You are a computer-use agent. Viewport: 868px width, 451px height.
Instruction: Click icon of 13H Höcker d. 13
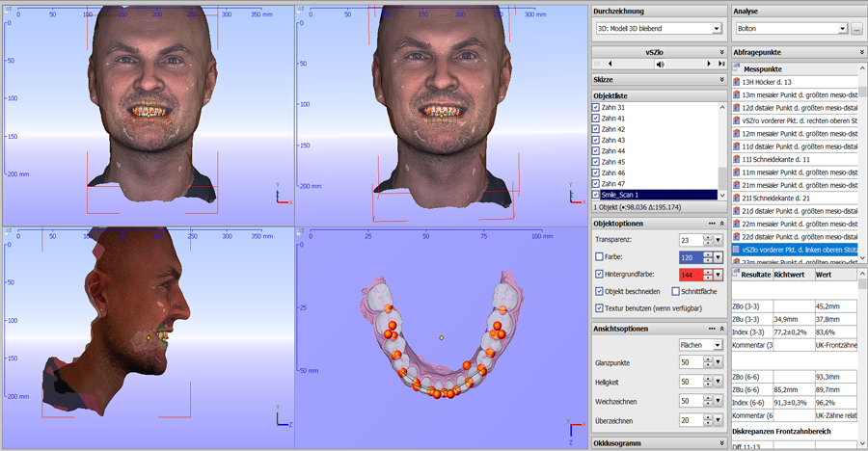tap(736, 82)
